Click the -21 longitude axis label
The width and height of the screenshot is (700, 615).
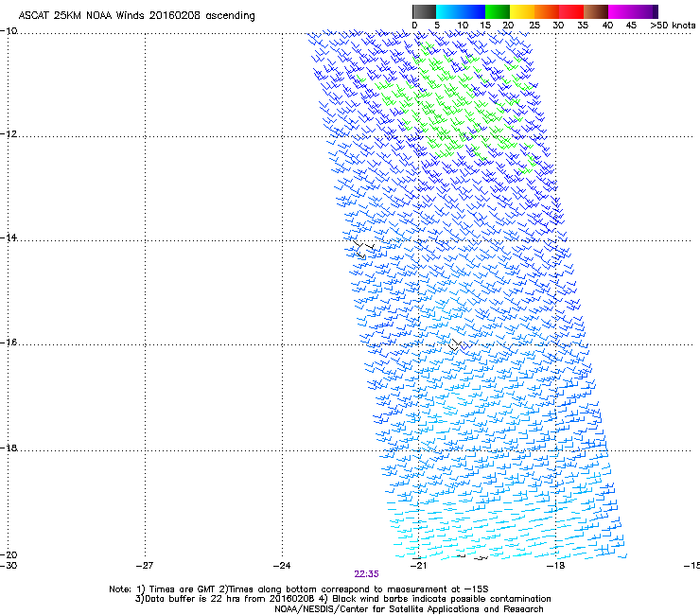[418, 566]
